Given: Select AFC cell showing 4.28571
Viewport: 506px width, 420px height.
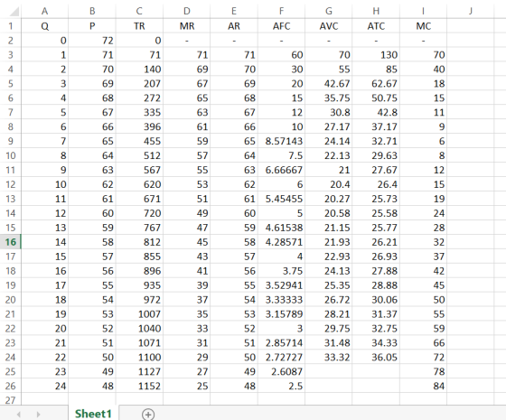Looking at the screenshot, I should 281,242.
